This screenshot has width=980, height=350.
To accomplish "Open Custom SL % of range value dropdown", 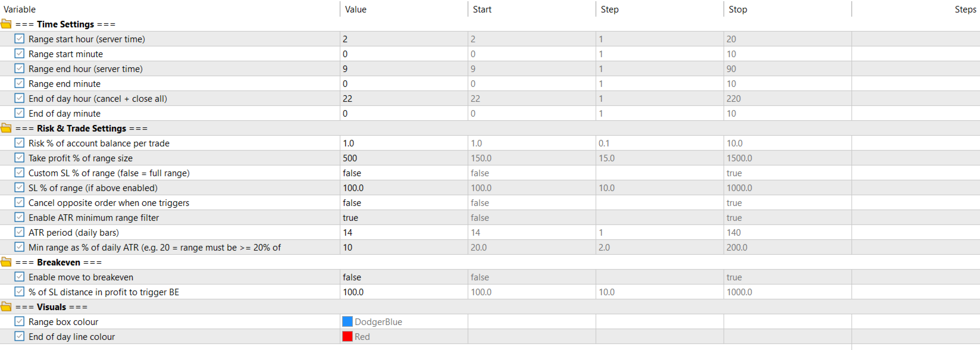I will [x=403, y=173].
